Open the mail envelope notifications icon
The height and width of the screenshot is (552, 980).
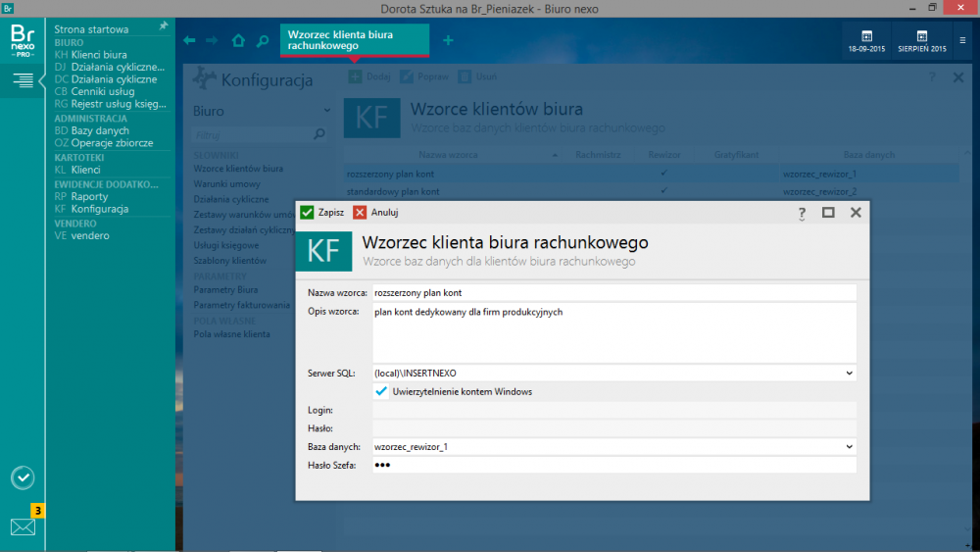tap(23, 527)
